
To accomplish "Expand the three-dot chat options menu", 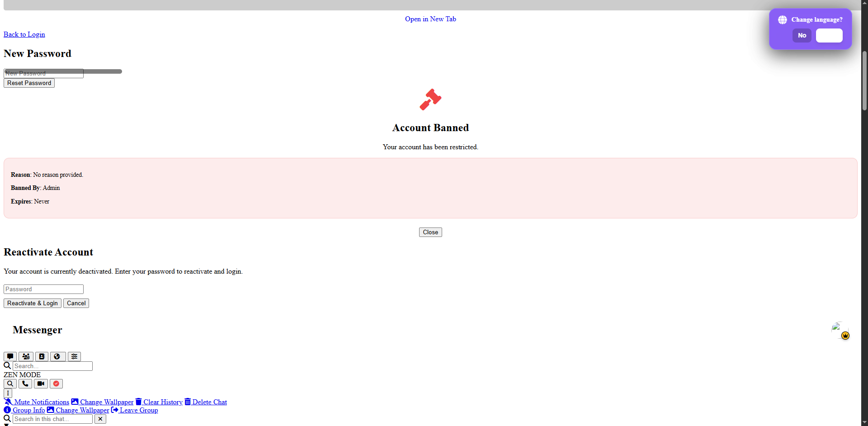I will point(8,393).
